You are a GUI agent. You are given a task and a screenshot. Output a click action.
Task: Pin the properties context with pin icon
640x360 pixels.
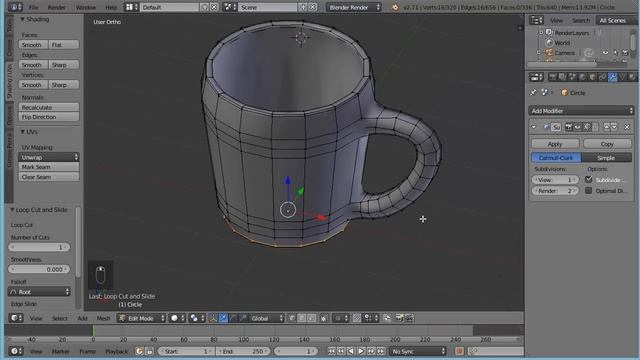pos(533,93)
